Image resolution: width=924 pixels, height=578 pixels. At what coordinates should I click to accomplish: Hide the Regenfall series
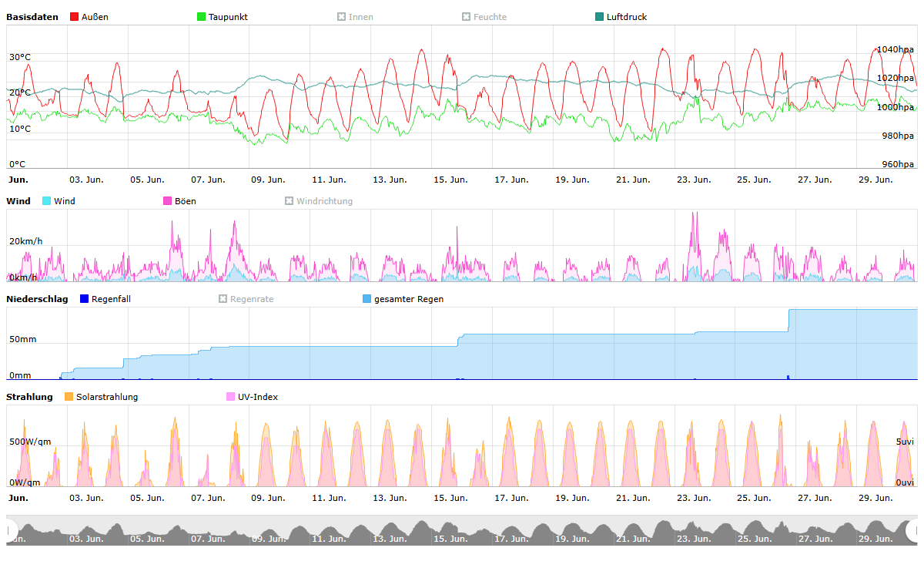click(85, 299)
